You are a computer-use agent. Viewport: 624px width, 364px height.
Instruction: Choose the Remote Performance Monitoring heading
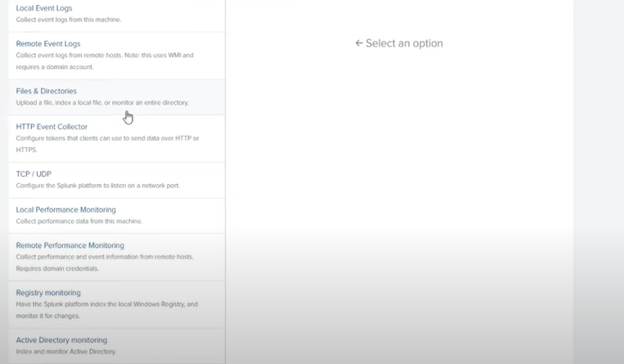(x=70, y=245)
